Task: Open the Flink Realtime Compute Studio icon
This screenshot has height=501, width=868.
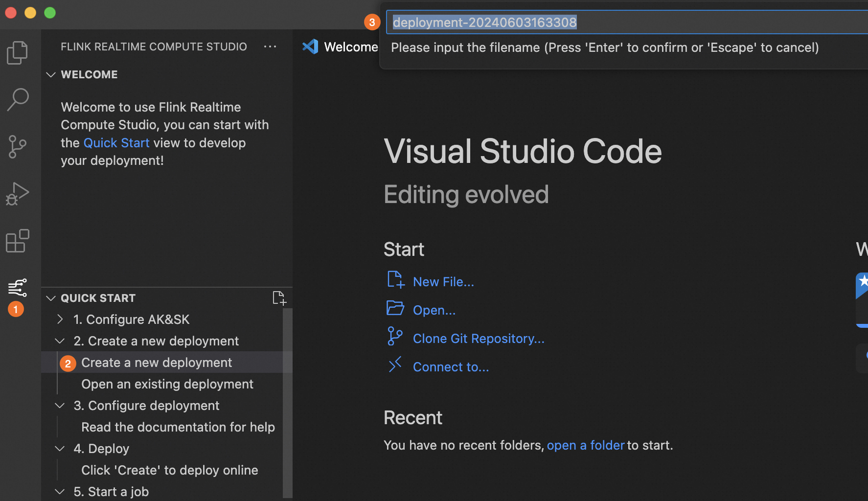Action: tap(18, 288)
